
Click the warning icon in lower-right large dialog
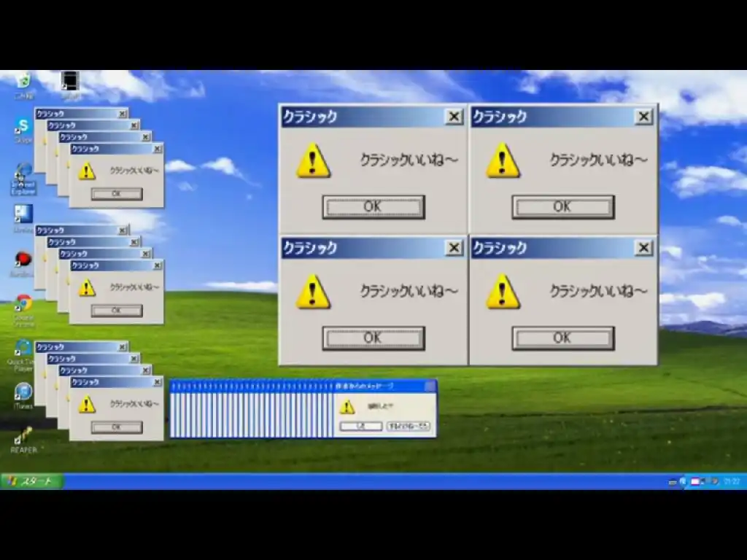pyautogui.click(x=502, y=292)
